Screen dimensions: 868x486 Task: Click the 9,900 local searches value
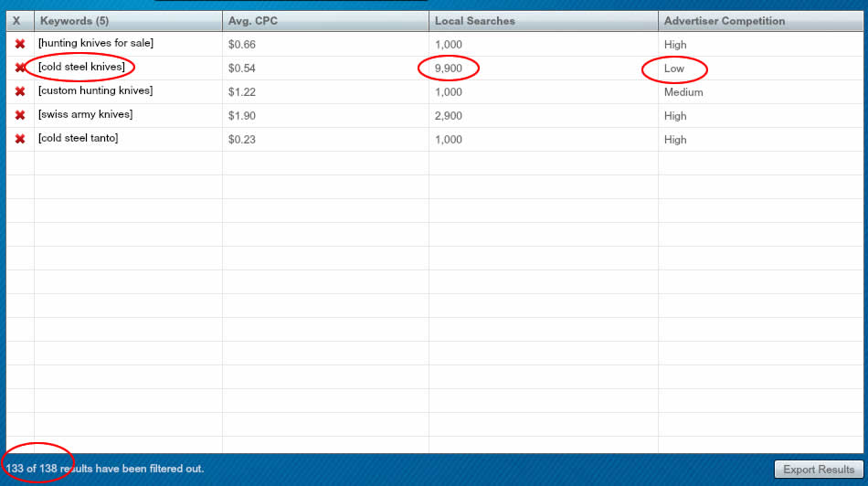click(x=449, y=69)
